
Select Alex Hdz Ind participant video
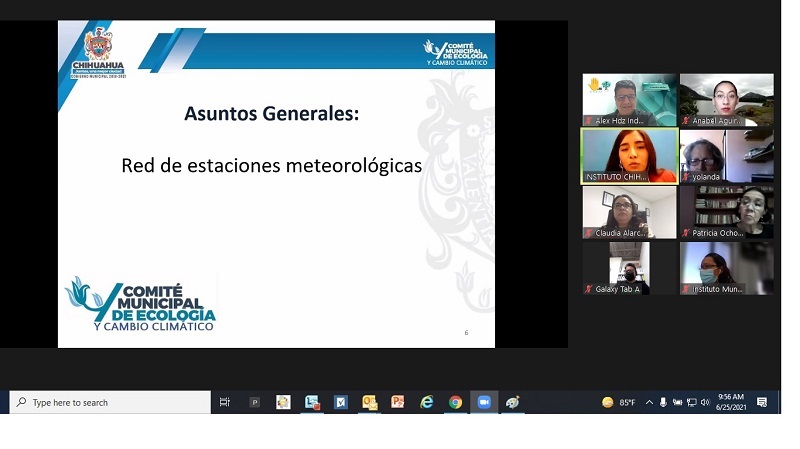(x=630, y=99)
